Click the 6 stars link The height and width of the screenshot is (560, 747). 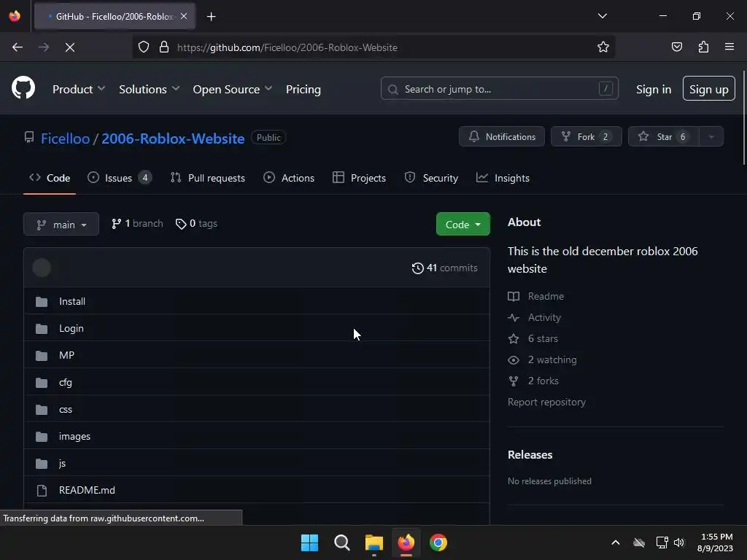tap(533, 338)
